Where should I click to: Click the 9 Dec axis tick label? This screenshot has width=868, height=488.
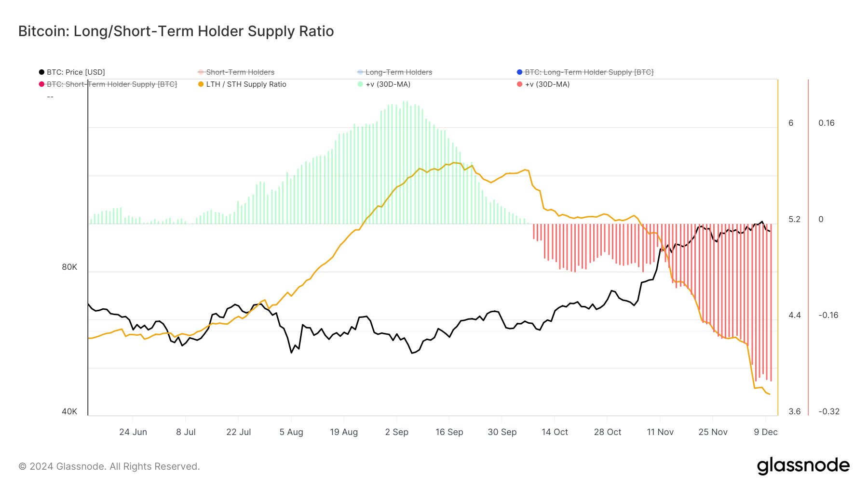click(x=766, y=432)
